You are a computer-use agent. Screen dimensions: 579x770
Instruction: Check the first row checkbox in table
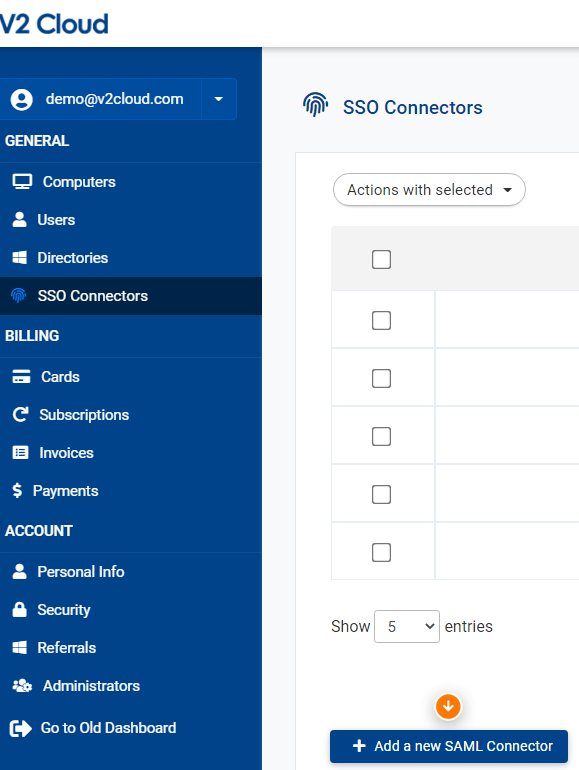click(x=382, y=320)
